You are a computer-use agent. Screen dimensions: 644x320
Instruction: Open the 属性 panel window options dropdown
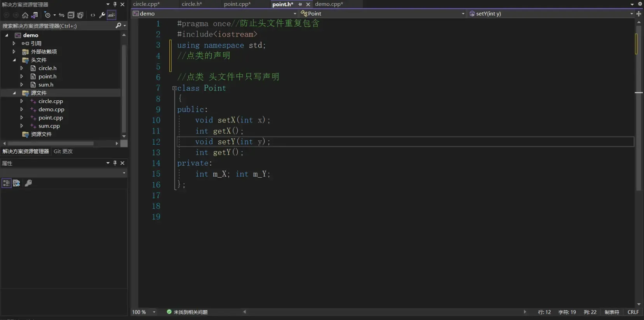click(108, 163)
